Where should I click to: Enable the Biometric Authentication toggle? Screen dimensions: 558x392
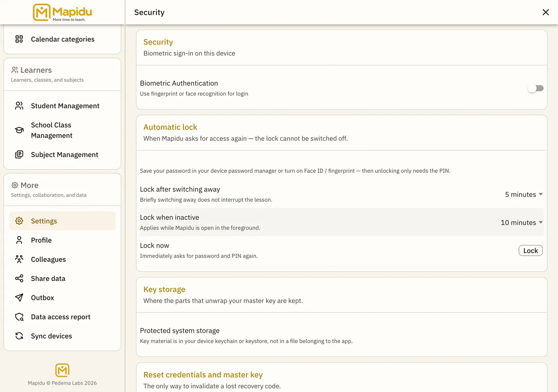point(536,88)
